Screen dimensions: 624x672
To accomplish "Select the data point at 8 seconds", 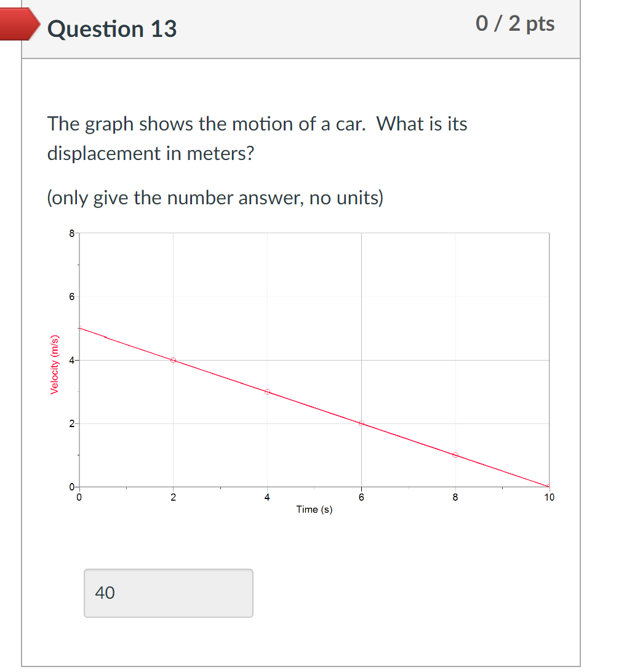I will (x=455, y=455).
